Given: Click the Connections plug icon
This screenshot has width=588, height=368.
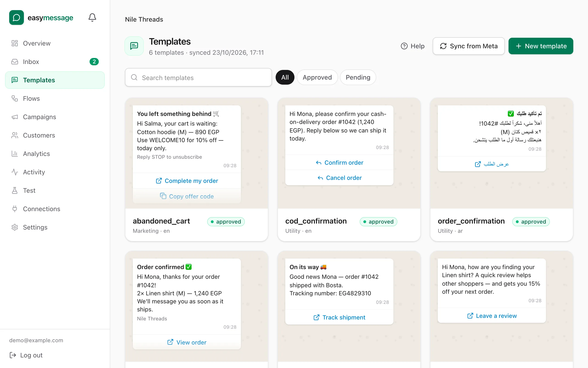Looking at the screenshot, I should point(14,209).
